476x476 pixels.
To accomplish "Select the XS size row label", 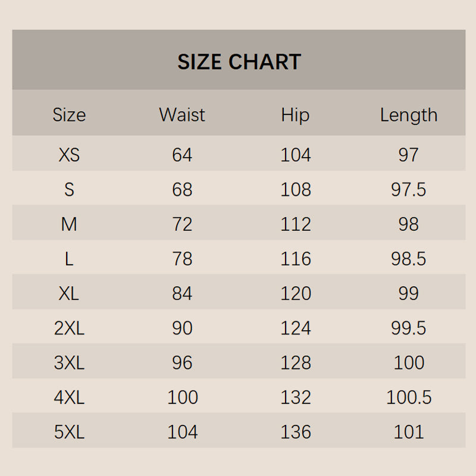I will click(x=69, y=155).
